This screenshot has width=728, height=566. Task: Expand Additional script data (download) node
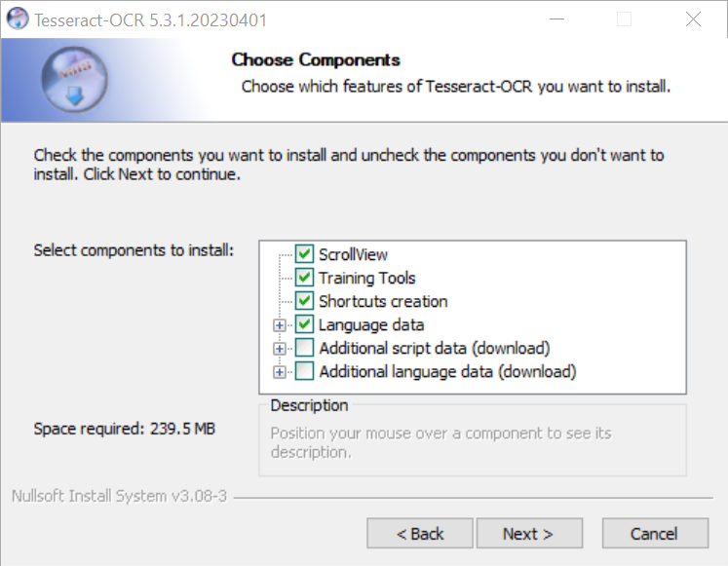click(280, 349)
